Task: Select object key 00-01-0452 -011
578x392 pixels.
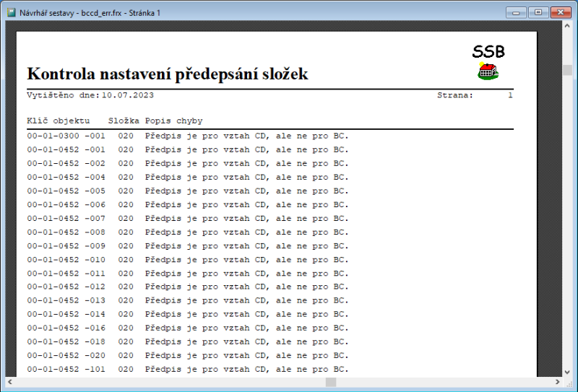Action: click(66, 274)
